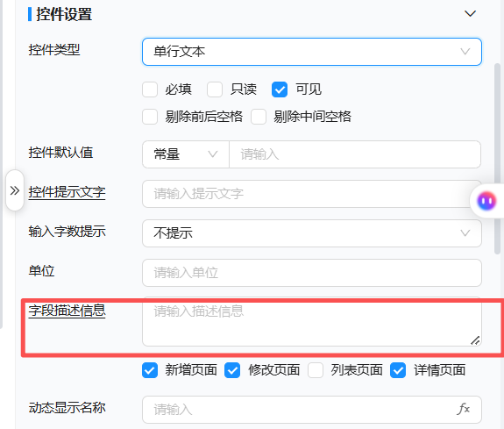Click the 字段描述信息 underlined label
The height and width of the screenshot is (429, 504).
coord(67,311)
